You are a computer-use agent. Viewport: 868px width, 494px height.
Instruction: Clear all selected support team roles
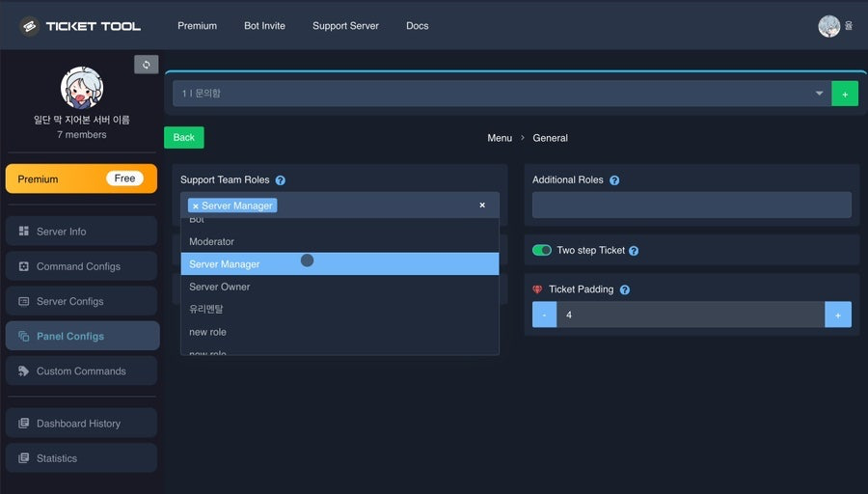482,205
